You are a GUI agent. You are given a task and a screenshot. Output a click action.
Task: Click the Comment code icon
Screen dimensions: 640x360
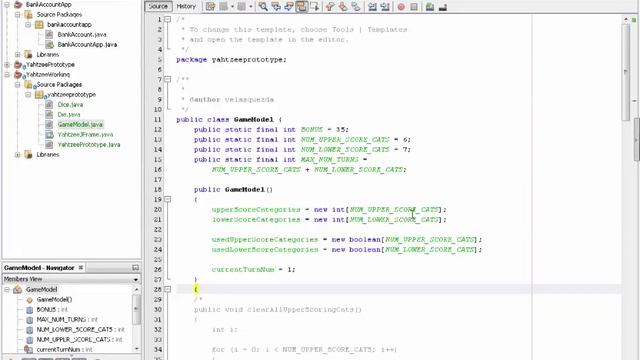(x=430, y=7)
